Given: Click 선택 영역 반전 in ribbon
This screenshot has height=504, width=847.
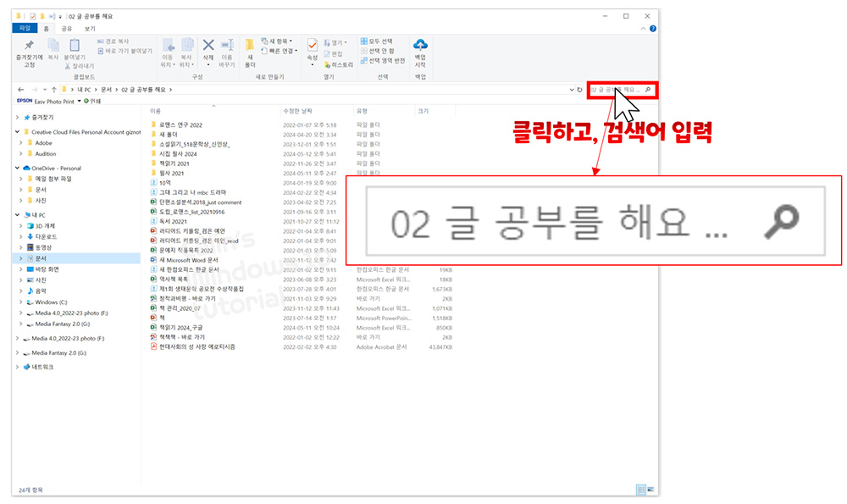Looking at the screenshot, I should [x=383, y=60].
